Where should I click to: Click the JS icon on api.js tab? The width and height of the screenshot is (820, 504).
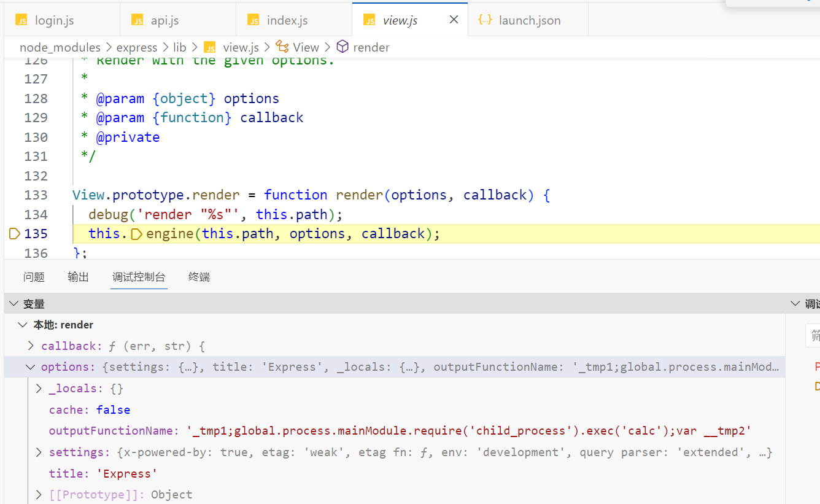click(x=137, y=20)
